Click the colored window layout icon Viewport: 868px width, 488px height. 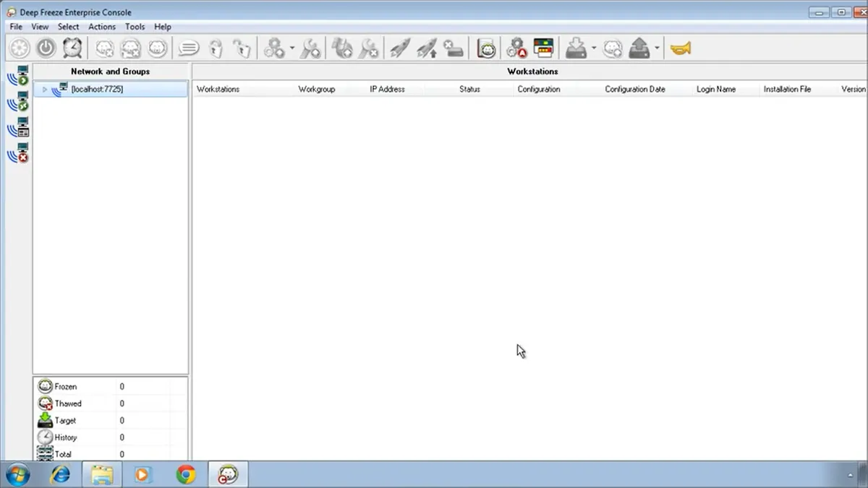click(x=543, y=48)
